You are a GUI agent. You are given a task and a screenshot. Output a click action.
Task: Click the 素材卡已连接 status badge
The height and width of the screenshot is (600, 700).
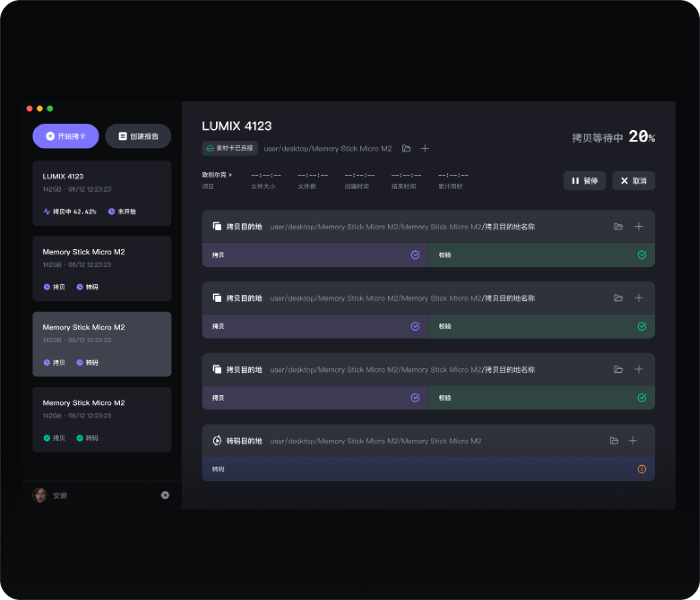coord(230,148)
